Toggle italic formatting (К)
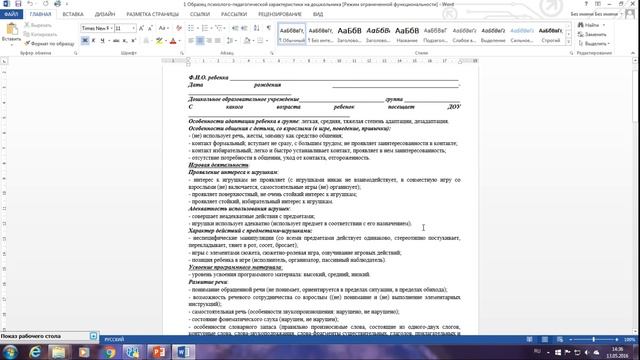This screenshot has width=640, height=360. 93,40
